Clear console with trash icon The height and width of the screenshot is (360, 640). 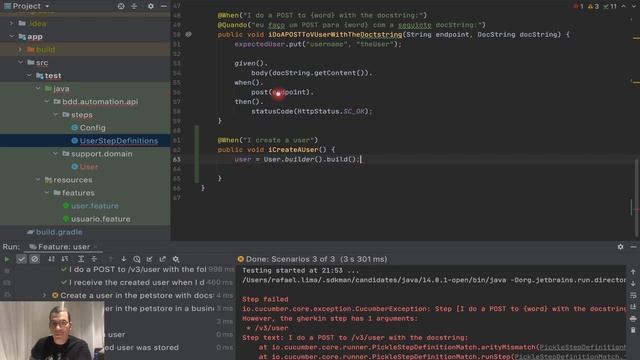(633, 330)
